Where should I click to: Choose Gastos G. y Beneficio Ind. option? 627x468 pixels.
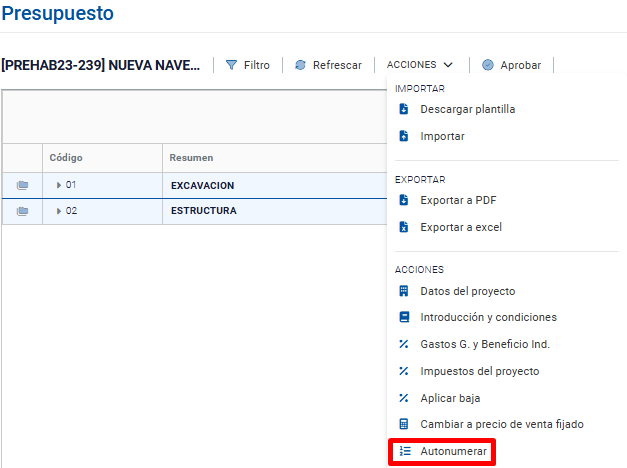coord(485,344)
